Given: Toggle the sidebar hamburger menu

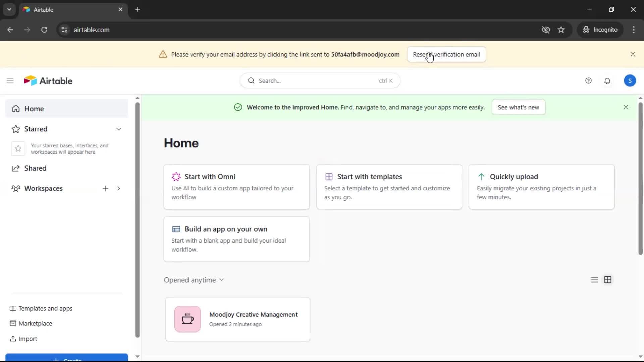Looking at the screenshot, I should pyautogui.click(x=10, y=81).
